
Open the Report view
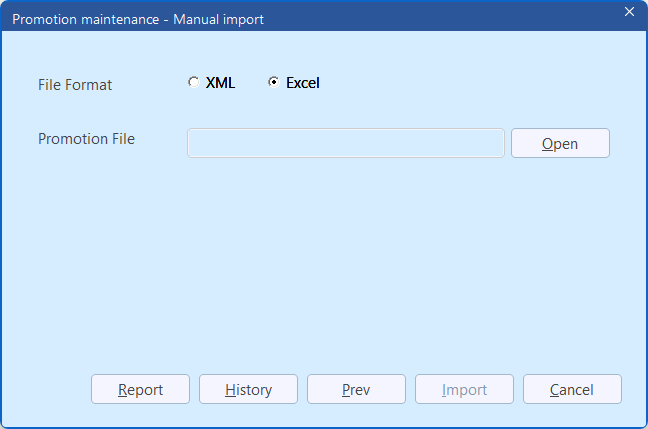(x=140, y=390)
